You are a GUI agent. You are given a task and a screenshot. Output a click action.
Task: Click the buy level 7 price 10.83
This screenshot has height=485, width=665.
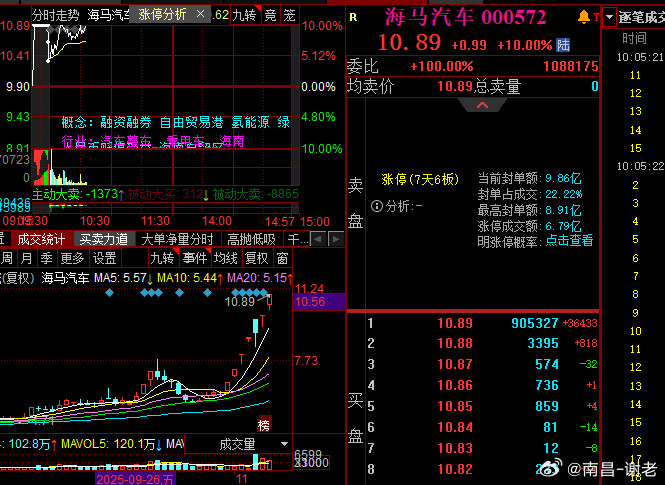coord(455,448)
